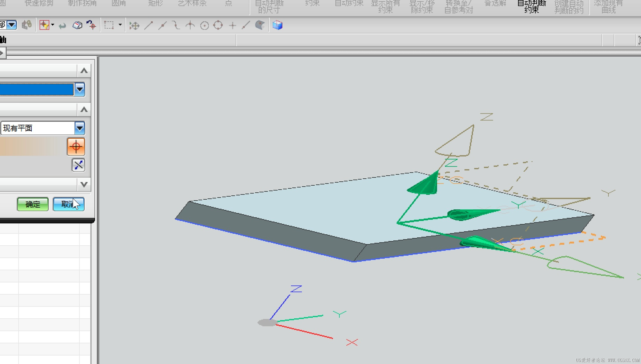Screen dimensions: 641x364
Task: Open the filter scope dropdown at toolbar left
Action: 12,25
